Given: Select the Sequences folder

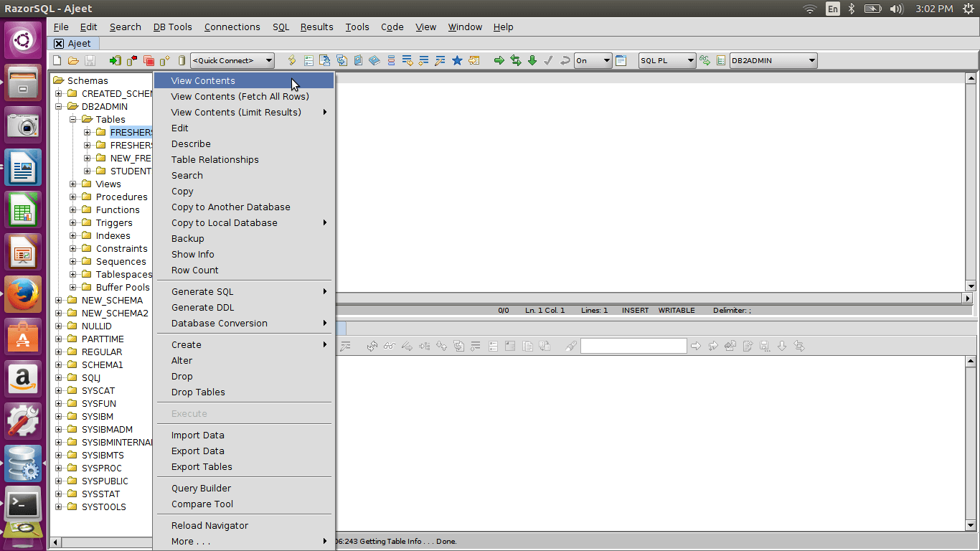Looking at the screenshot, I should pyautogui.click(x=121, y=262).
